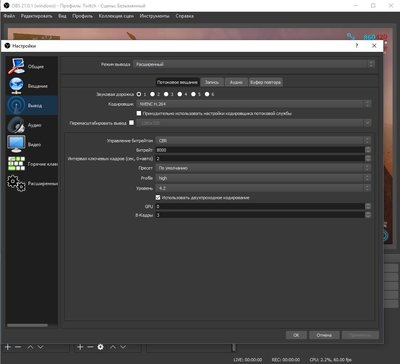
Task: Select audio track 1 radio button
Action: pyautogui.click(x=139, y=94)
